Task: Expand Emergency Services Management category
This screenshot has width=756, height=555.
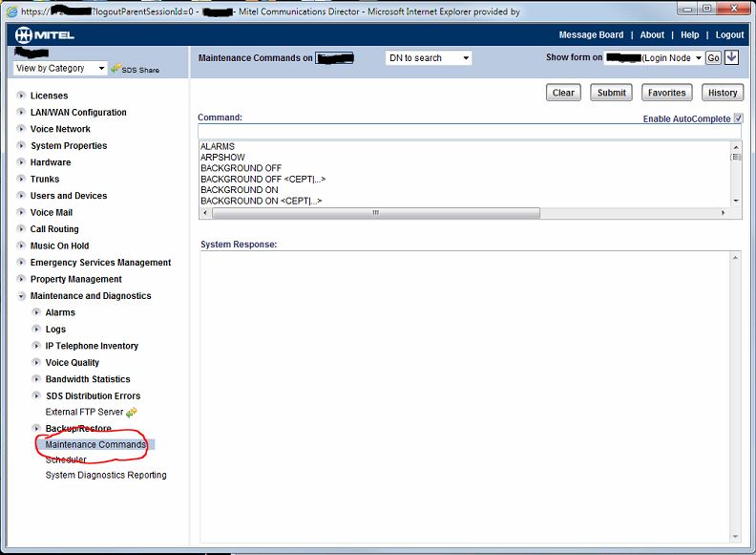Action: point(21,262)
